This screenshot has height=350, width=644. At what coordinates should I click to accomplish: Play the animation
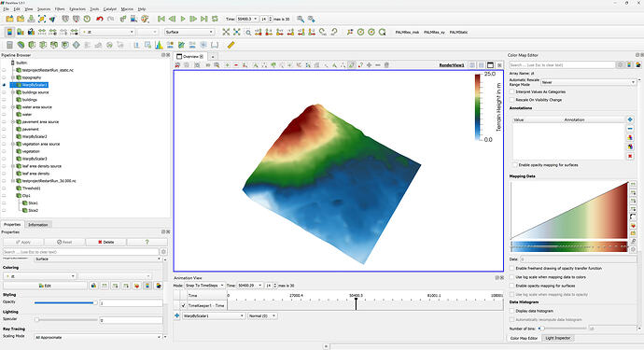point(183,19)
